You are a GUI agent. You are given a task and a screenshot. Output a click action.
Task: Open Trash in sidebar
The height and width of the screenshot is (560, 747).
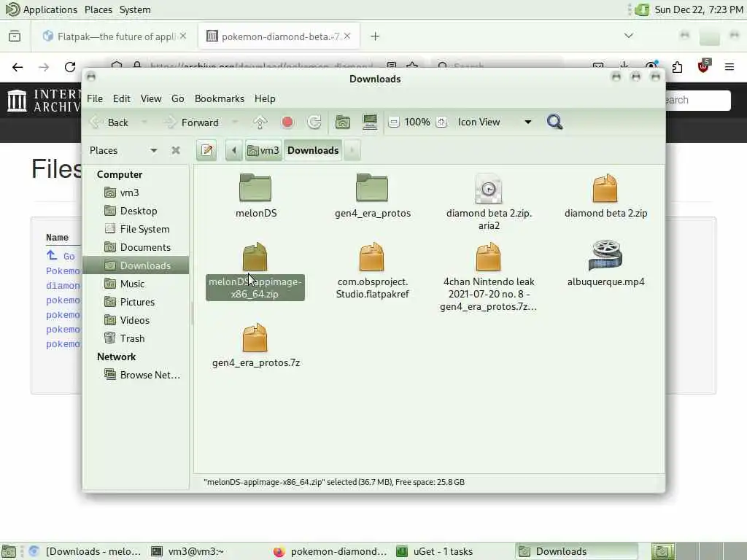click(x=136, y=338)
